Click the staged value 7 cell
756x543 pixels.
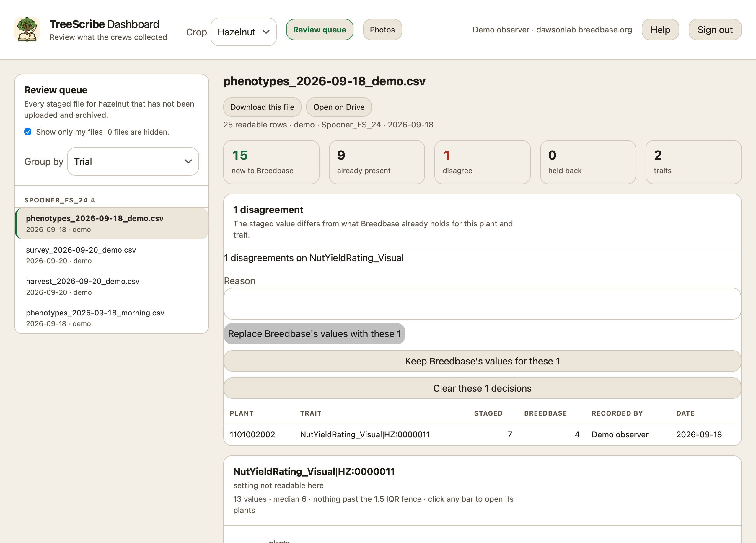(510, 434)
